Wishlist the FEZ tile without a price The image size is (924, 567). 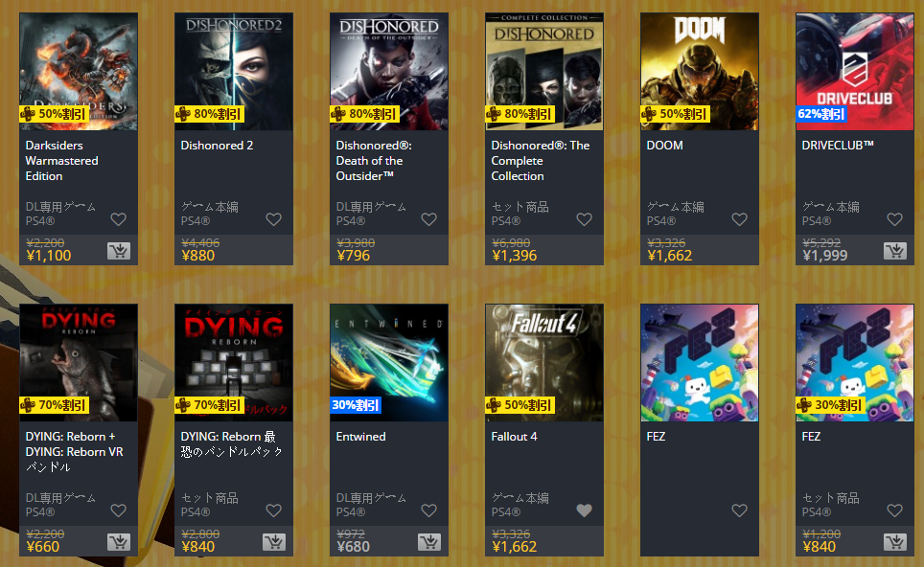click(x=740, y=510)
